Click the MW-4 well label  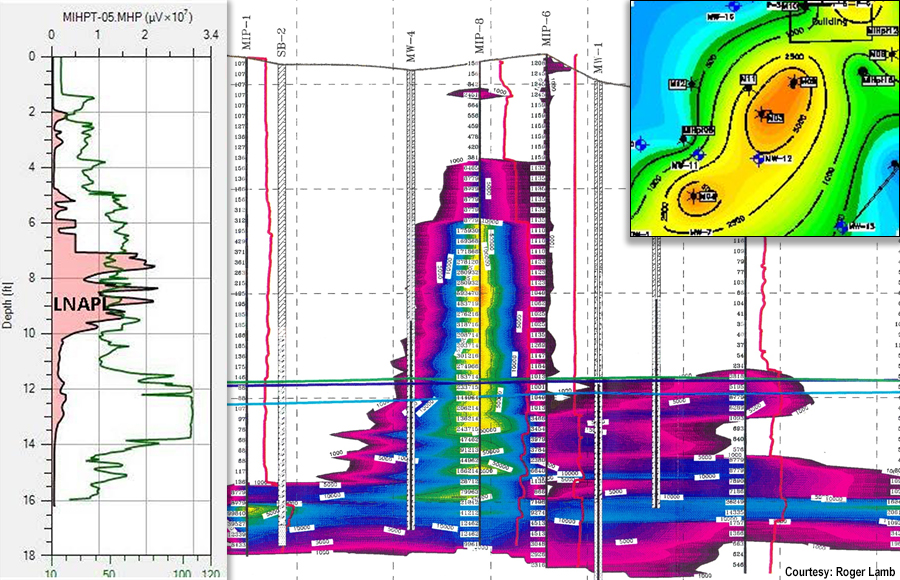click(410, 45)
